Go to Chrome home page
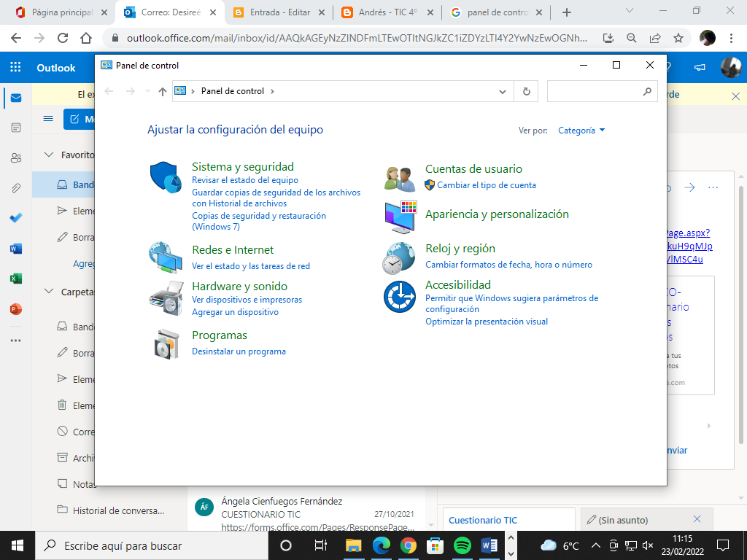This screenshot has height=560, width=747. tap(86, 38)
